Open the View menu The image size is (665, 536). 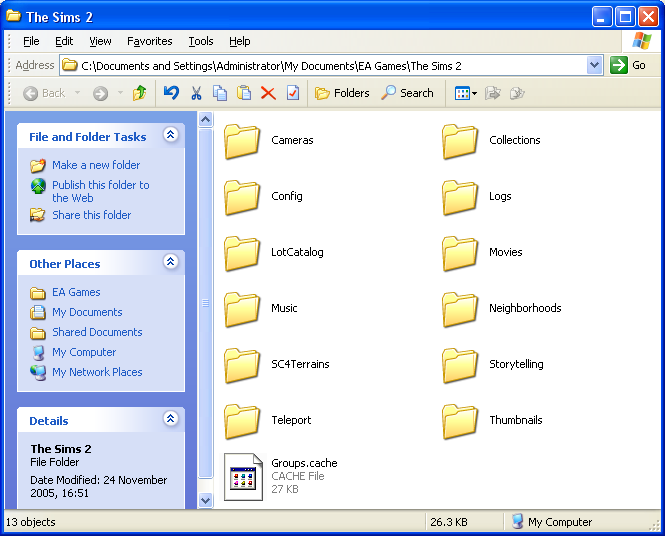tap(100, 41)
